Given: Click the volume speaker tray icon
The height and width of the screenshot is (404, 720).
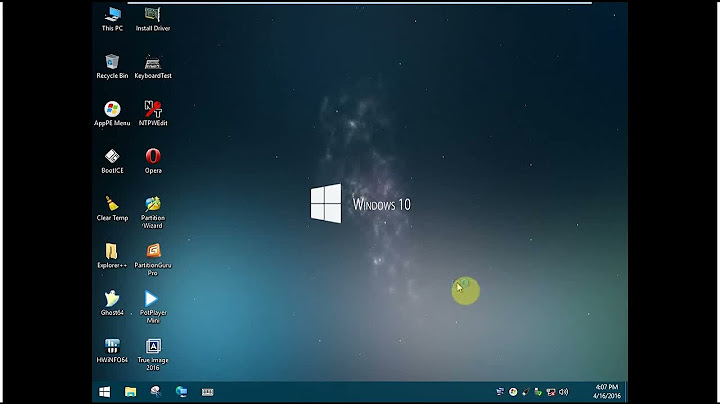Looking at the screenshot, I should click(x=564, y=392).
